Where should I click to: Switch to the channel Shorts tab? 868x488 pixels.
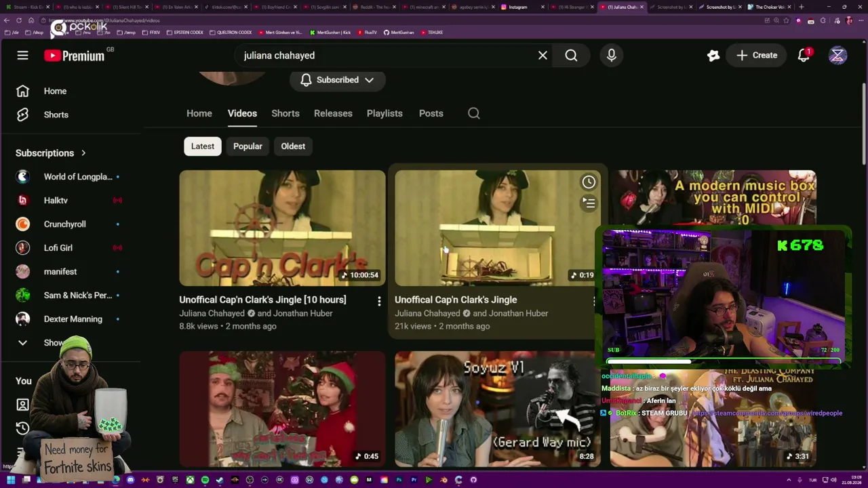285,113
